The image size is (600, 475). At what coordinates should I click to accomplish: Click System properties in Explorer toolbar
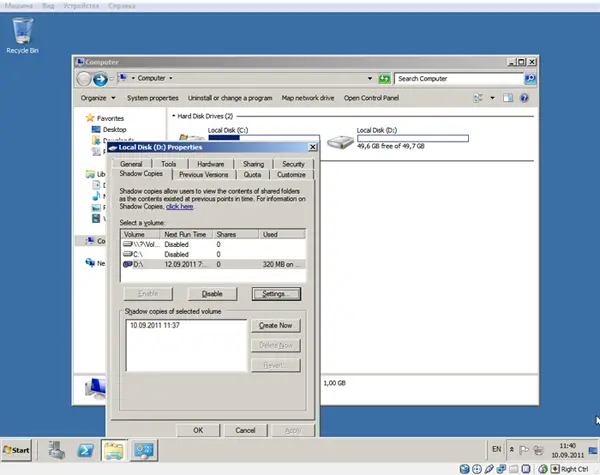[x=153, y=98]
